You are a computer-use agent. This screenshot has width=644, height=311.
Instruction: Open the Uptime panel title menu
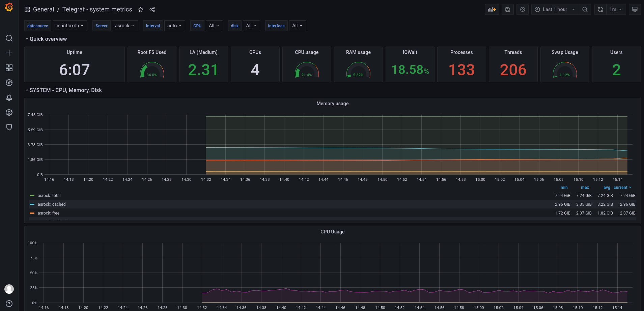tap(74, 52)
